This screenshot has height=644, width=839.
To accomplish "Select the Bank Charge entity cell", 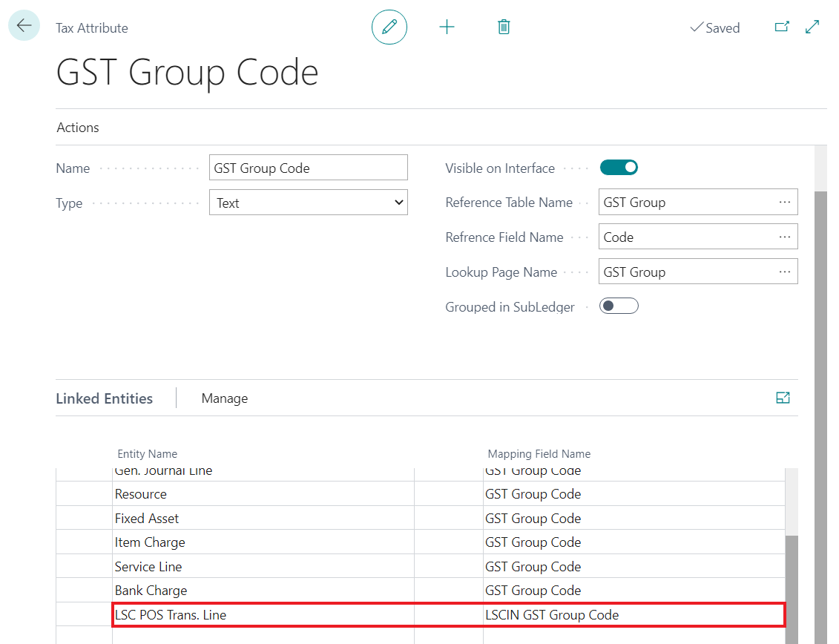I will coord(151,591).
